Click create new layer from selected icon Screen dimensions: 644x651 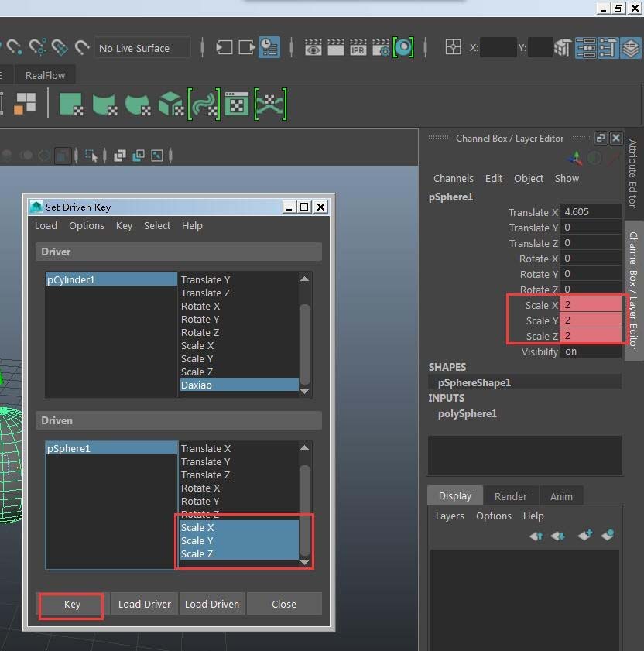608,535
